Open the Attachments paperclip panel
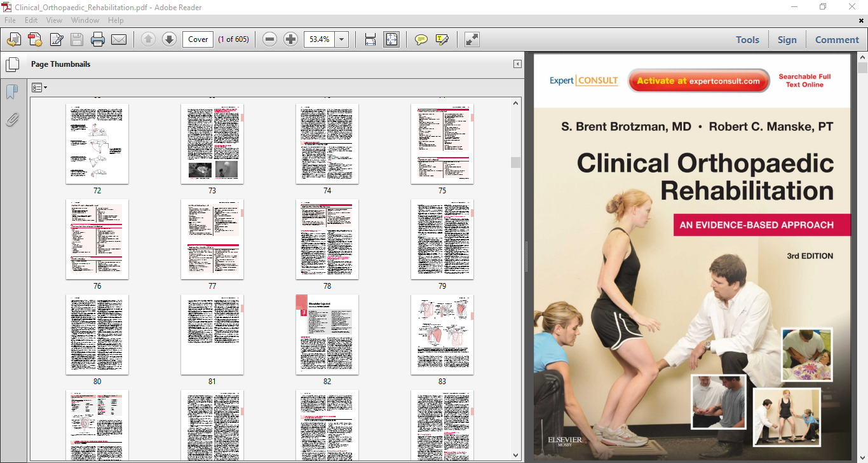The height and width of the screenshot is (463, 868). tap(11, 120)
